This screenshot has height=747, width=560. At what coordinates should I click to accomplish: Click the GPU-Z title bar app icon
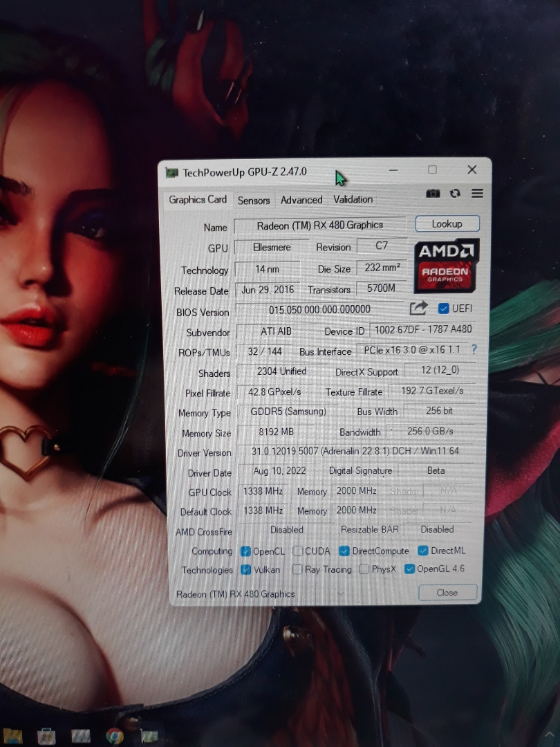coord(171,172)
